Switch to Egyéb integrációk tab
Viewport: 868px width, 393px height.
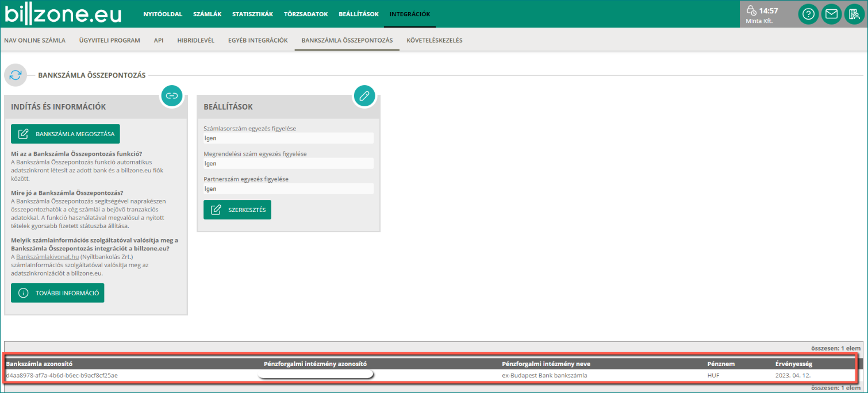click(258, 40)
